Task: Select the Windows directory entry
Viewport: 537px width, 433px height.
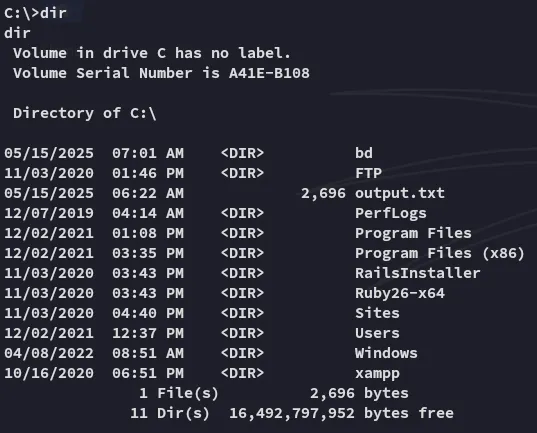Action: point(386,353)
